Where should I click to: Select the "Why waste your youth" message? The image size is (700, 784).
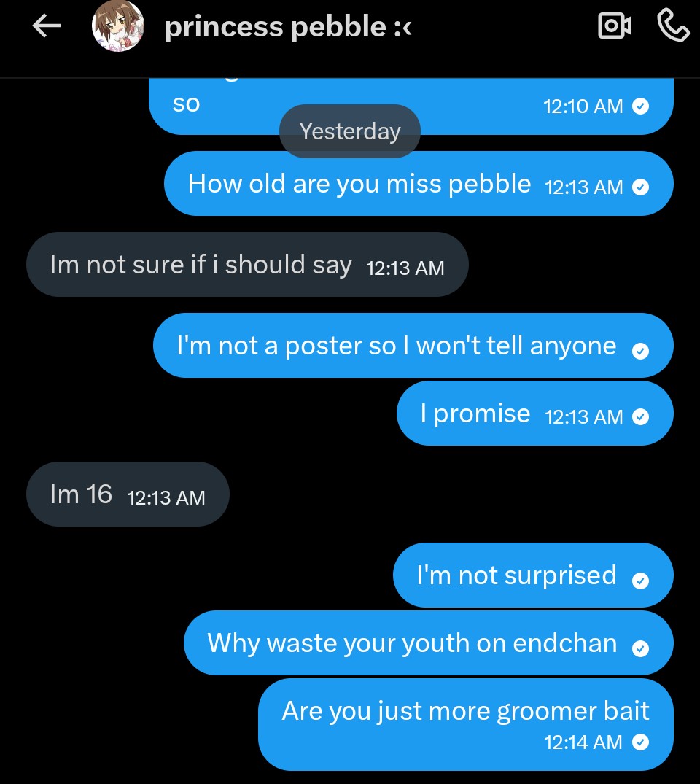[412, 643]
